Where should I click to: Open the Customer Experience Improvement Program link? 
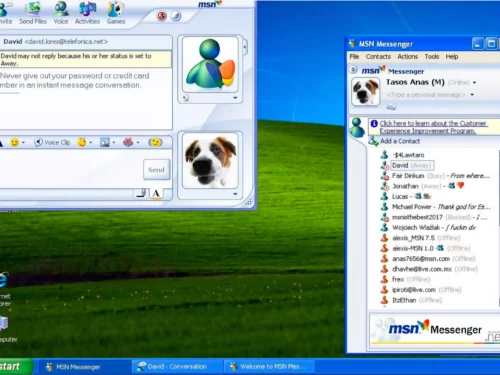coord(433,127)
